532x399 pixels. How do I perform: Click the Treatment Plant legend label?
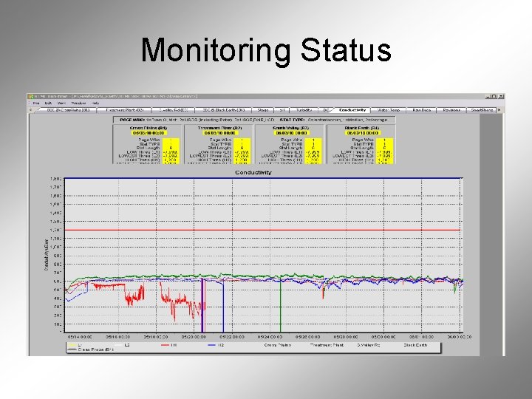coord(327,345)
